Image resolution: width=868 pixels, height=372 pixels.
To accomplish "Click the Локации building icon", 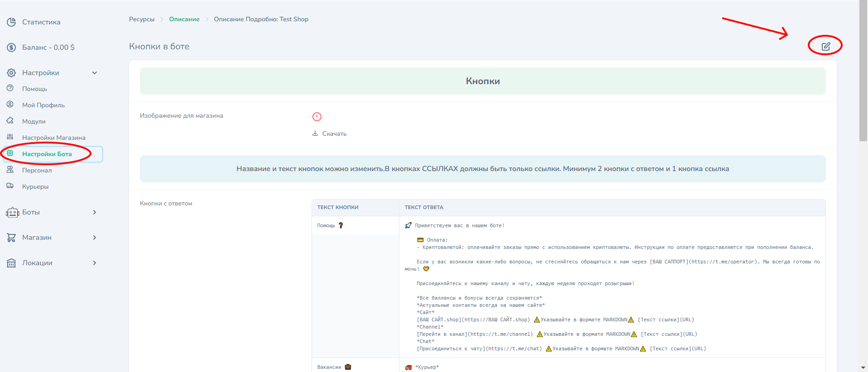I will pyautogui.click(x=11, y=263).
